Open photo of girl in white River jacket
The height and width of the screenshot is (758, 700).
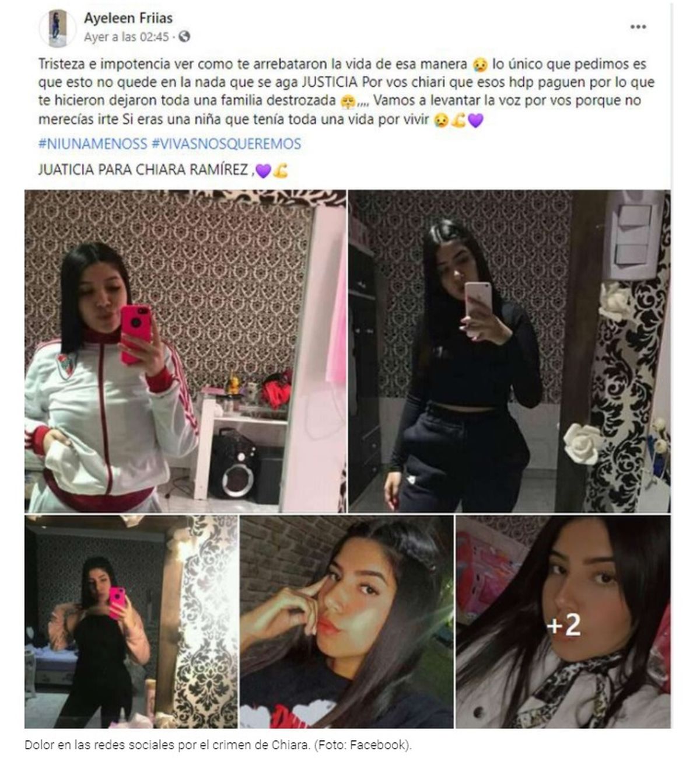185,351
